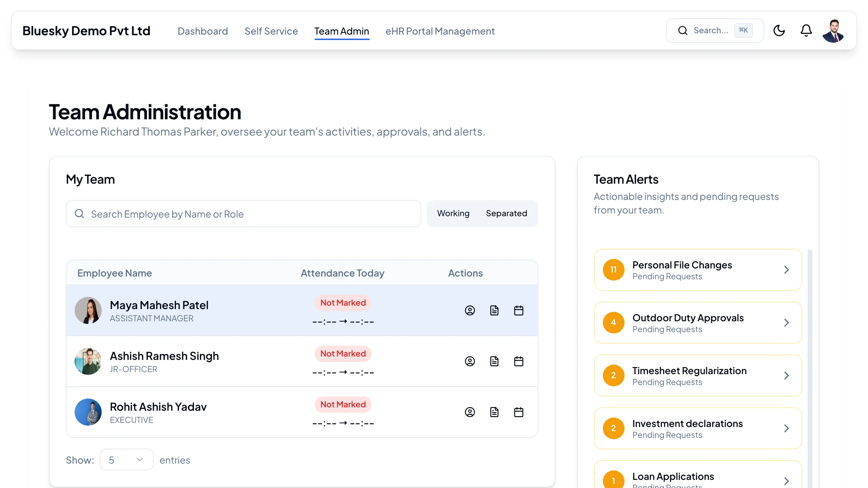Screen dimensions: 868x488
Task: View Rohit Ashish Yadav's profile icon
Action: click(470, 412)
